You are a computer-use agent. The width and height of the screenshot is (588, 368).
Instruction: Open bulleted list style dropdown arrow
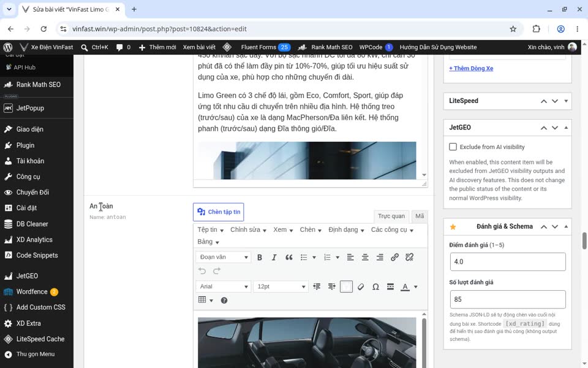(314, 258)
